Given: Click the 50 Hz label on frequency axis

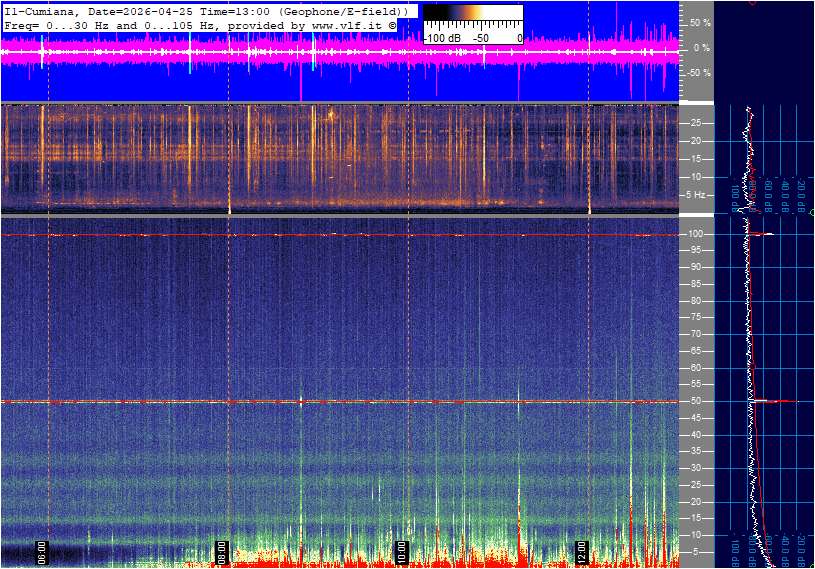Looking at the screenshot, I should [x=696, y=401].
